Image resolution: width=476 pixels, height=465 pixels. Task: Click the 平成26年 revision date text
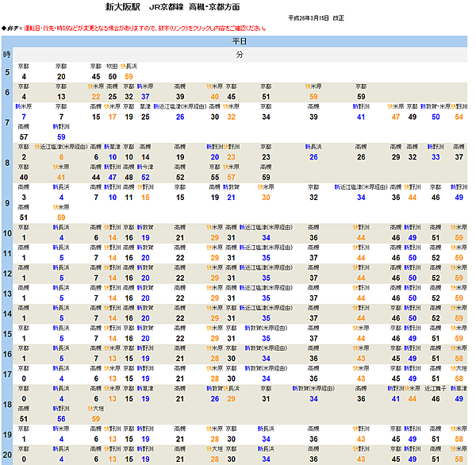coord(316,18)
